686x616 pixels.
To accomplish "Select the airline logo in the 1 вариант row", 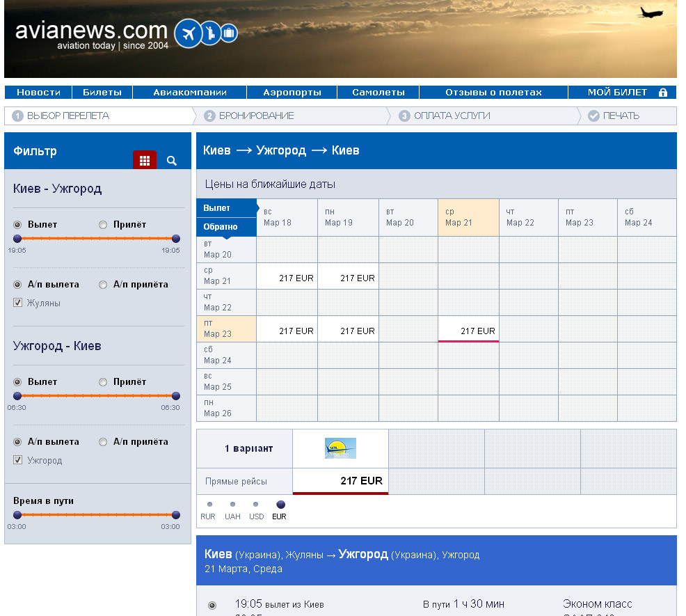I will (340, 448).
